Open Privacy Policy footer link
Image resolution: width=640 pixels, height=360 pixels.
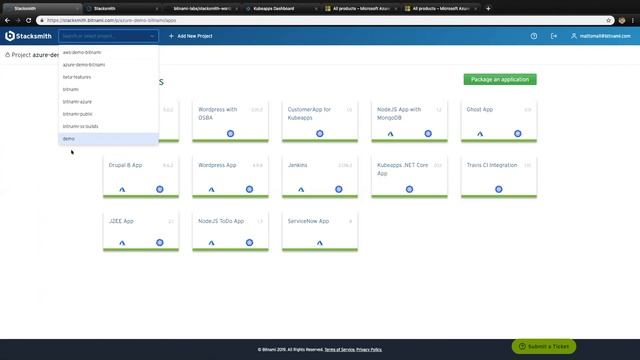click(369, 349)
